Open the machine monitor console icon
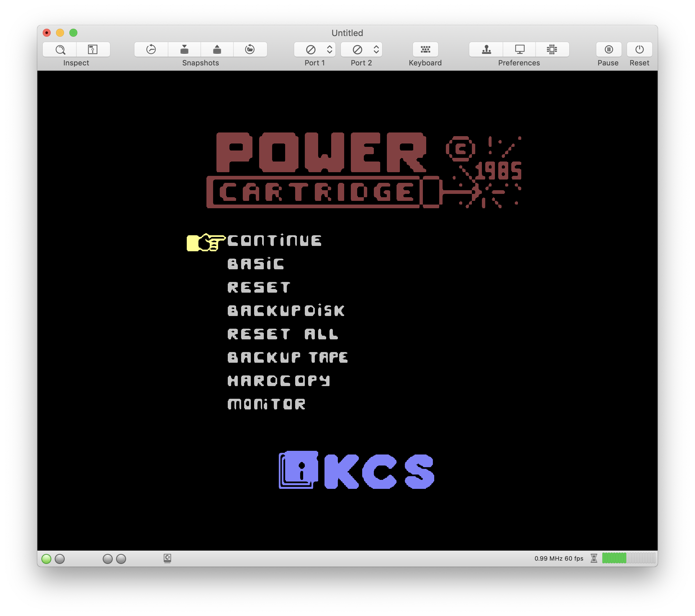 (93, 50)
